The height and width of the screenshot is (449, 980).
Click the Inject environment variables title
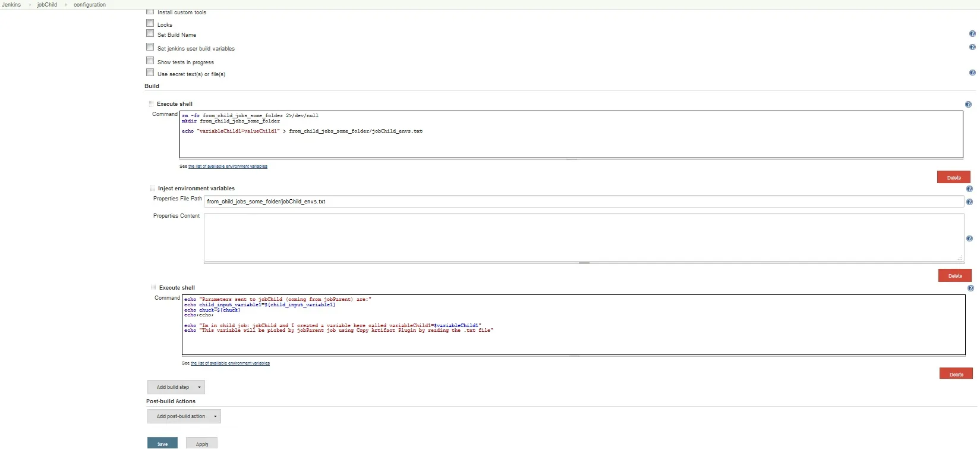(x=196, y=189)
